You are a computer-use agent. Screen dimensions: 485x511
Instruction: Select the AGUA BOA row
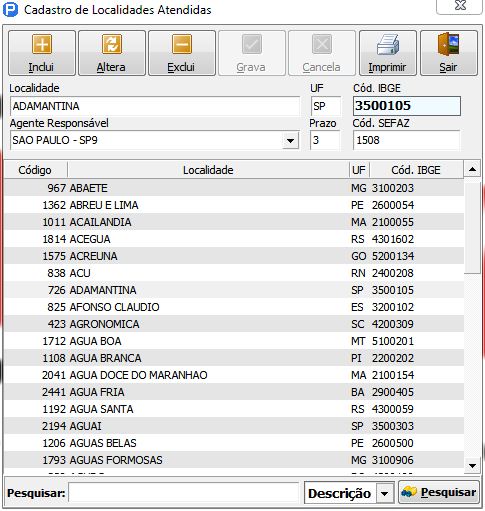pos(234,341)
